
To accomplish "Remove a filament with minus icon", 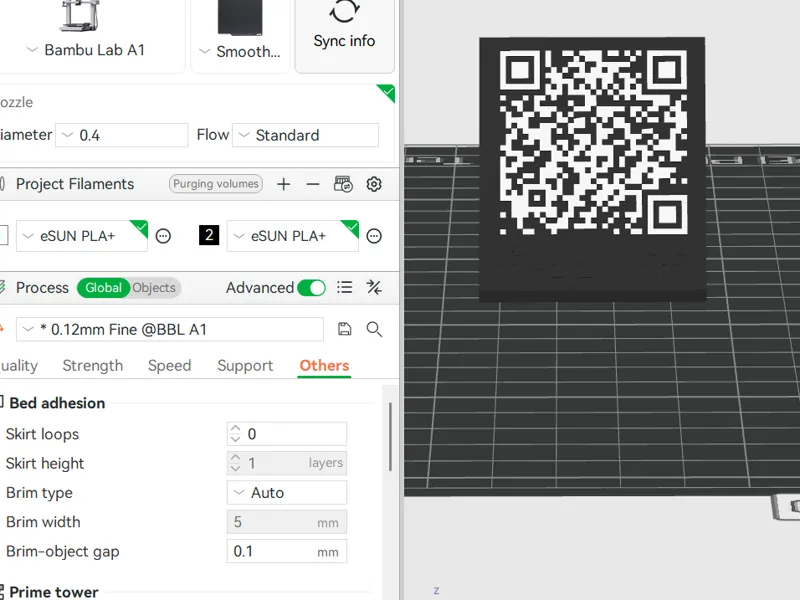I will (313, 184).
